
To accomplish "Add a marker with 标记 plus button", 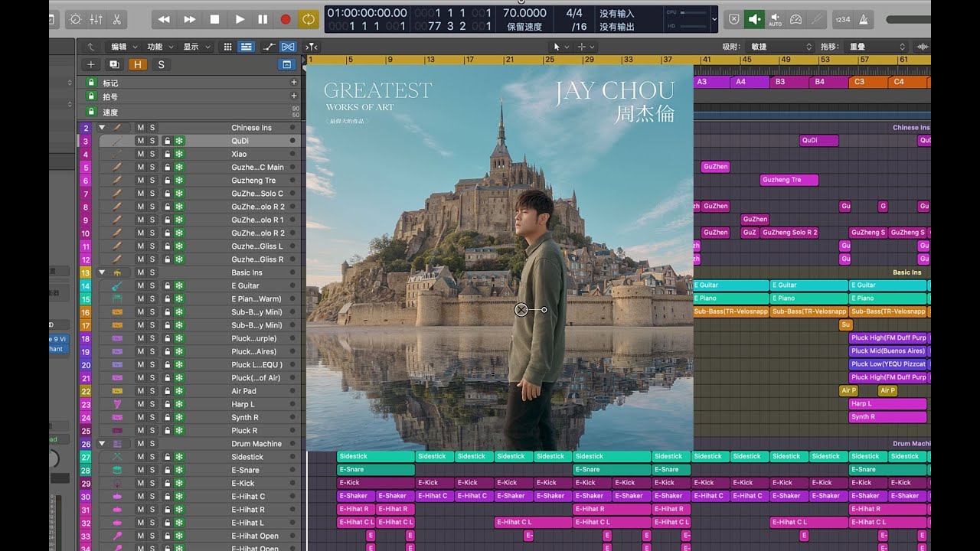I will point(293,83).
